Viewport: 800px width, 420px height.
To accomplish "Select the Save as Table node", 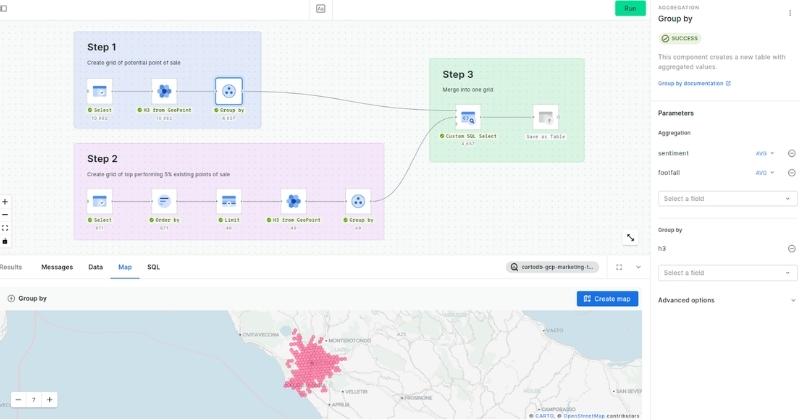I will point(545,118).
